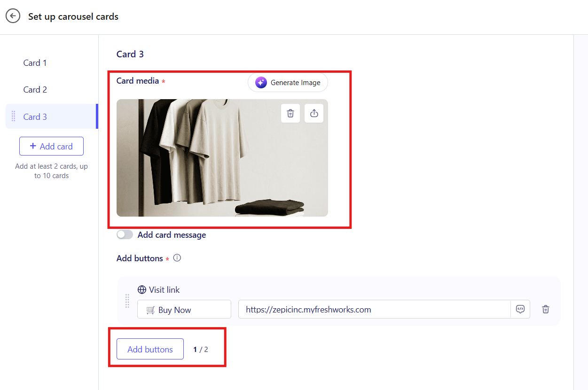The width and height of the screenshot is (588, 390).
Task: Select Card 1 in sidebar
Action: click(x=35, y=63)
